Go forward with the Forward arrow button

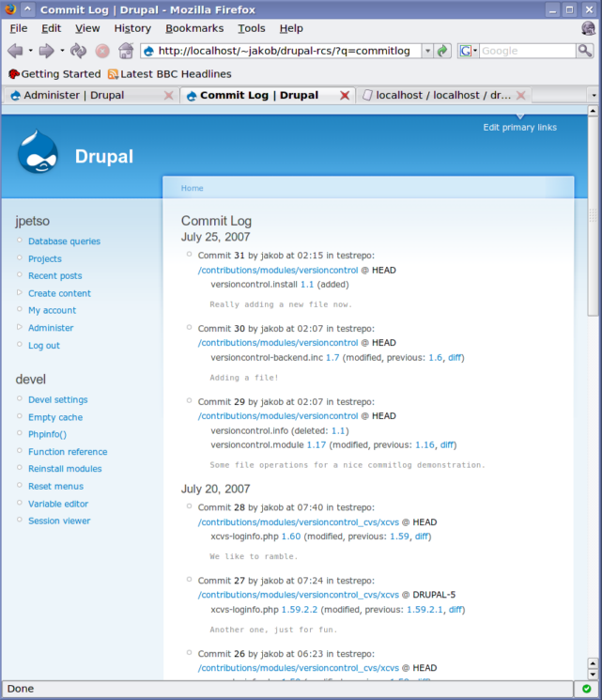(x=46, y=51)
